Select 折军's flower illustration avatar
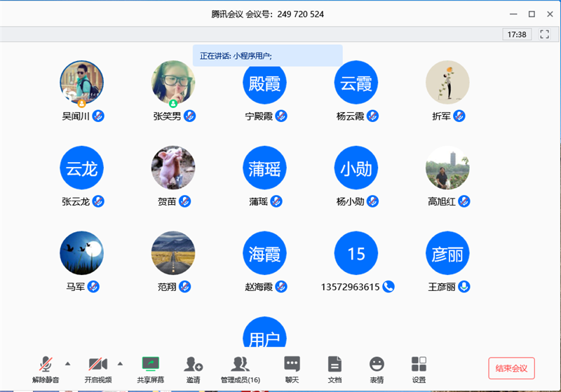The width and height of the screenshot is (561, 392). pos(447,82)
